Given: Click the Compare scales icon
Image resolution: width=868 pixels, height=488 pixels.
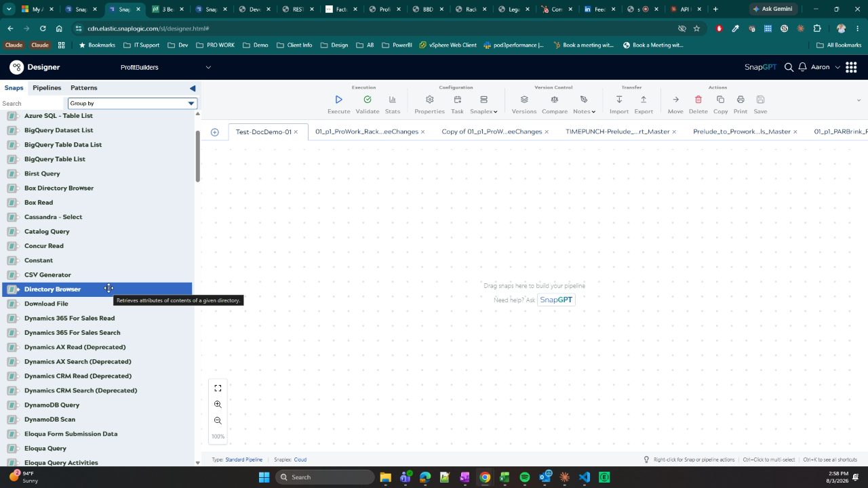Looking at the screenshot, I should (555, 100).
